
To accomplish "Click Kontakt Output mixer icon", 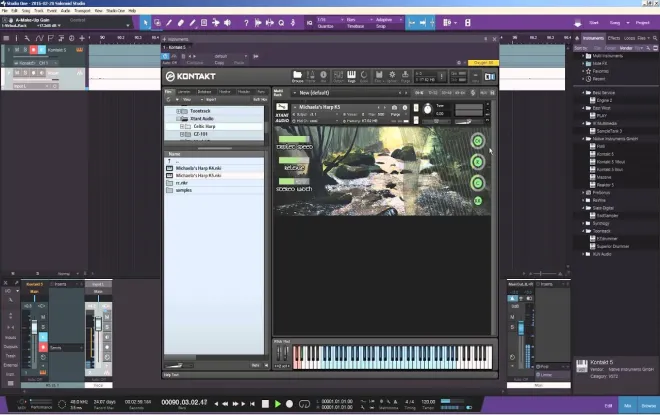I will (x=338, y=76).
